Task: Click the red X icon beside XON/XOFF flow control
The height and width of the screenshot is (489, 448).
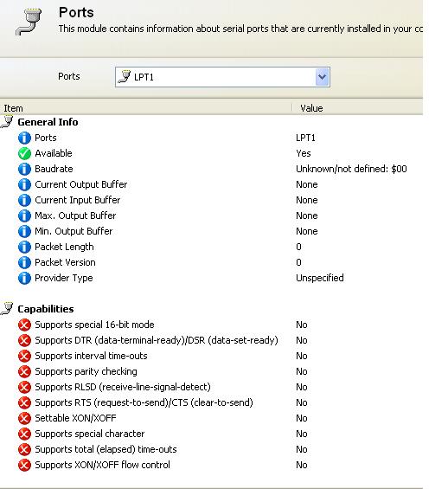Action: tap(24, 466)
